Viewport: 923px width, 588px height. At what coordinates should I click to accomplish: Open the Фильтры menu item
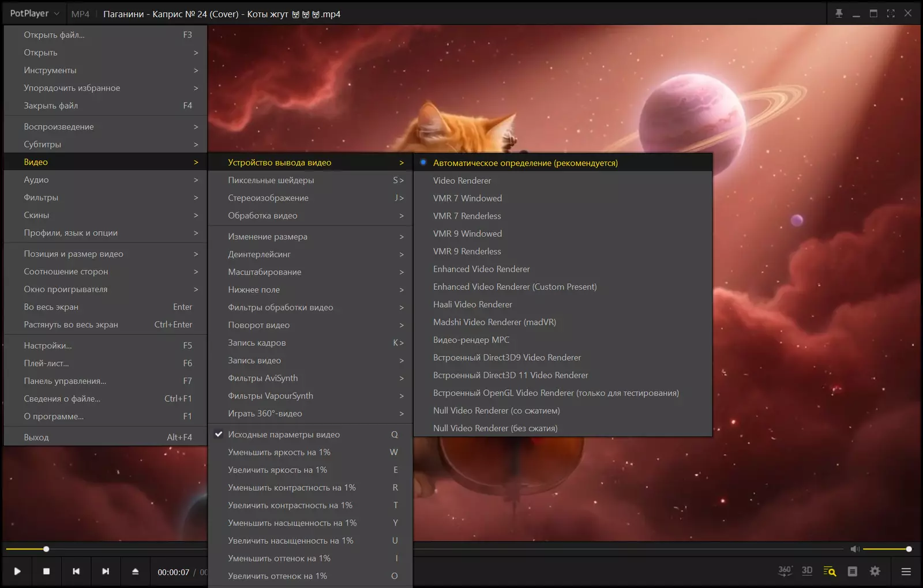(106, 197)
